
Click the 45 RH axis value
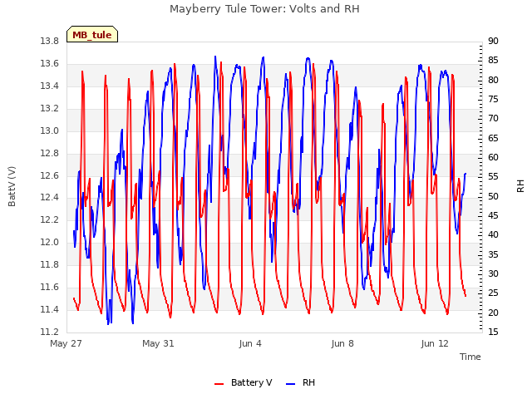tap(493, 216)
